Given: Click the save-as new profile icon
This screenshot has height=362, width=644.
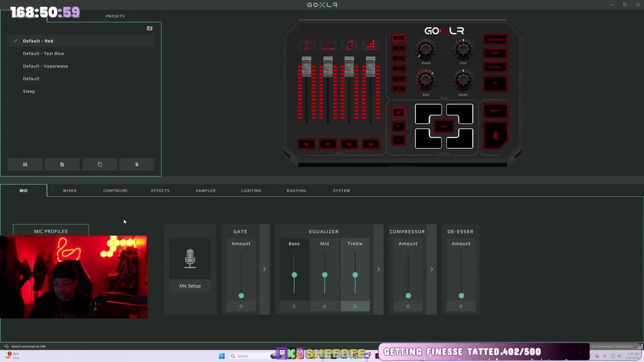Looking at the screenshot, I should [x=62, y=164].
